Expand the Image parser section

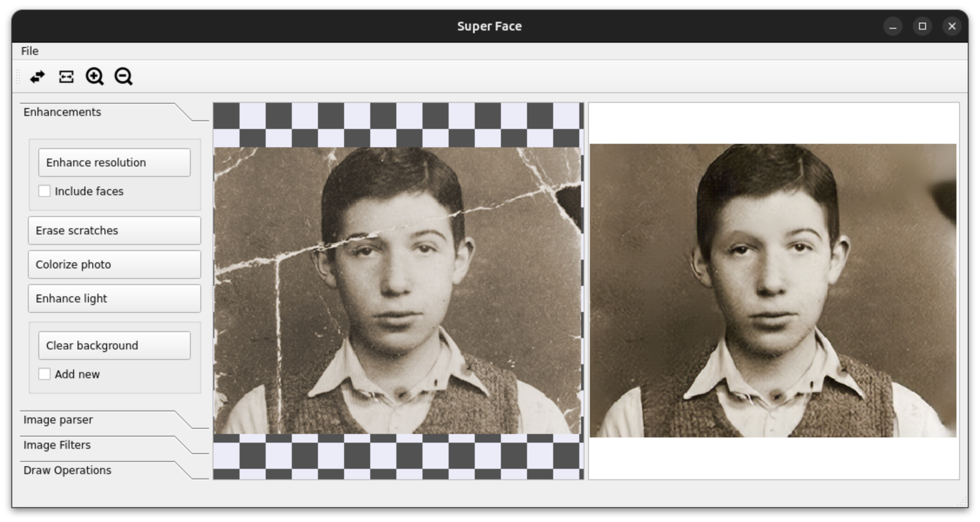[x=58, y=420]
